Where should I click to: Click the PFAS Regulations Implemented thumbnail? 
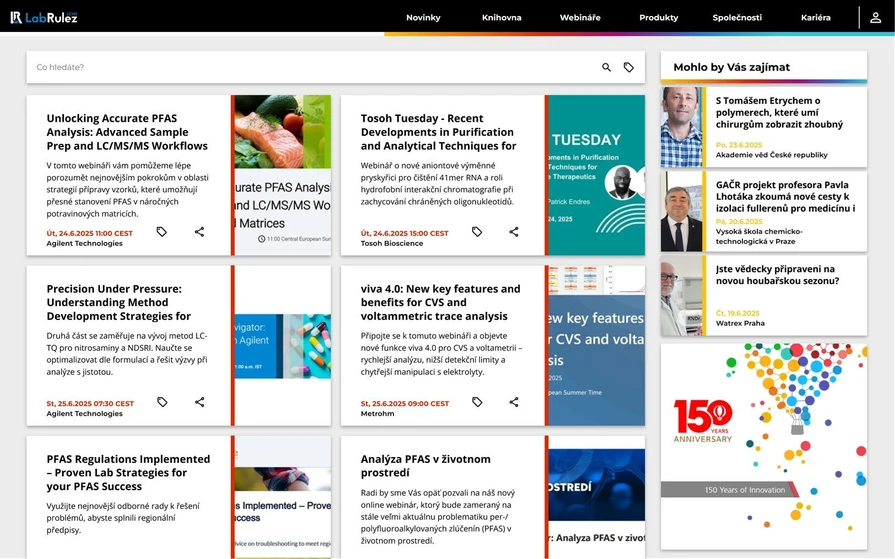pos(283,497)
